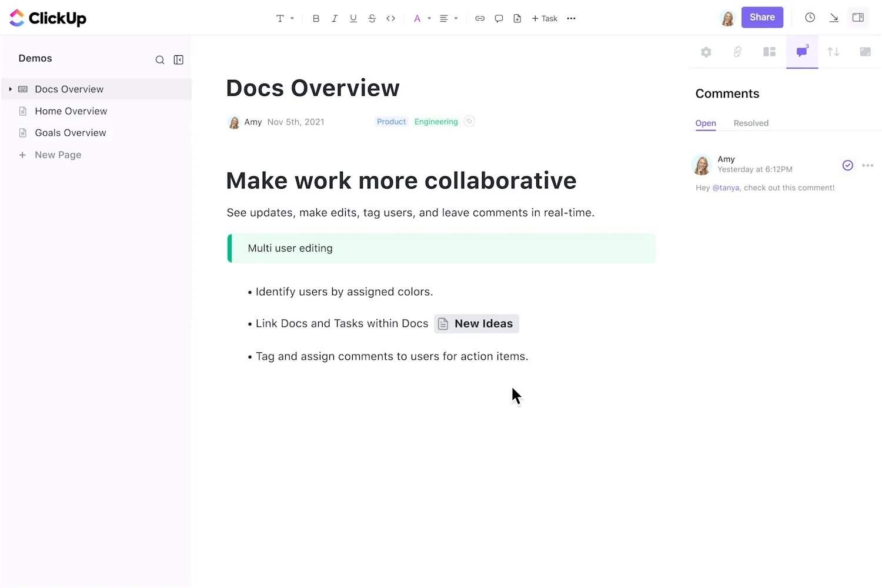
Task: Toggle underline formatting
Action: click(353, 18)
